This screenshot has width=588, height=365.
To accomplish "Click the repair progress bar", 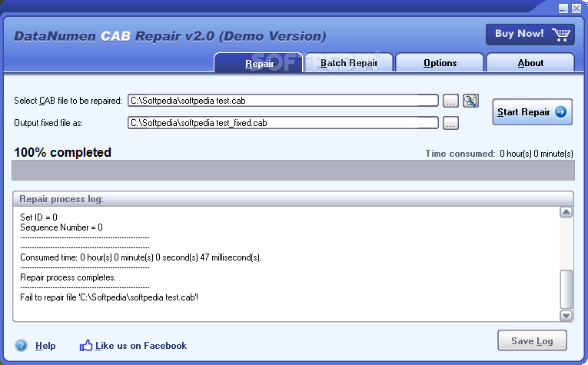I will click(294, 170).
